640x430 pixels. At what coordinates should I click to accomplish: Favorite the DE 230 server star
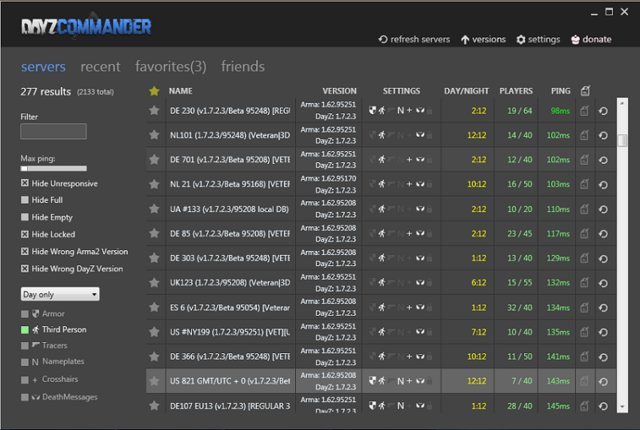click(x=154, y=110)
